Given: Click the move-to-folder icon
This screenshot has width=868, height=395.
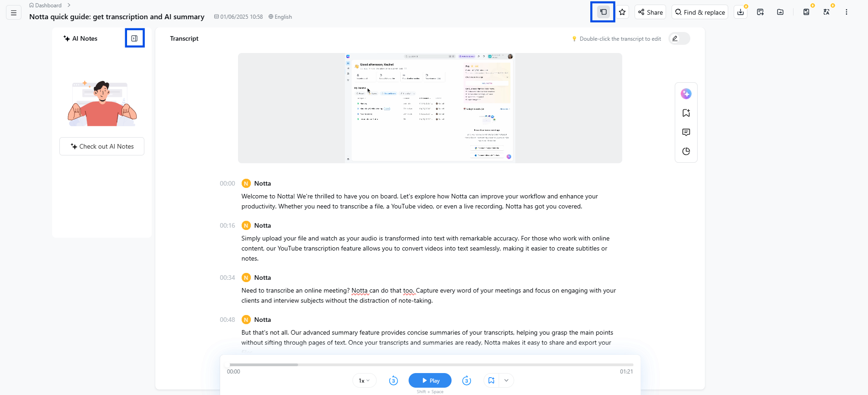Looking at the screenshot, I should point(780,12).
